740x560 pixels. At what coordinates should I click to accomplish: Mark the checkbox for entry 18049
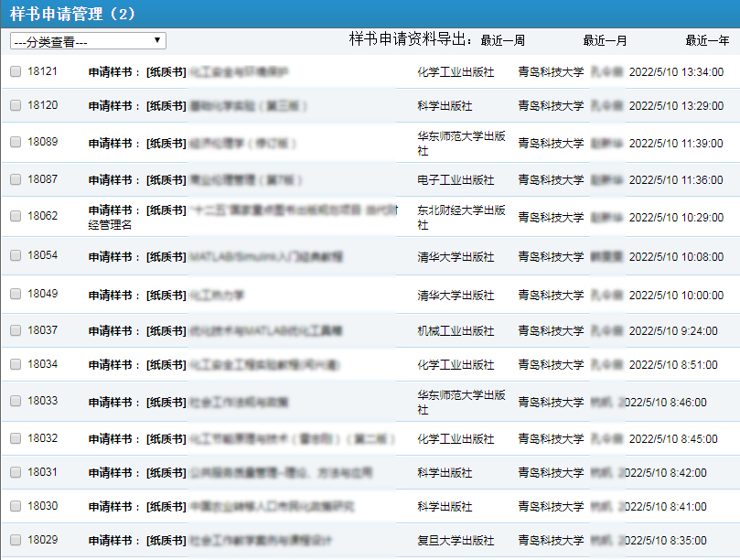coord(16,294)
